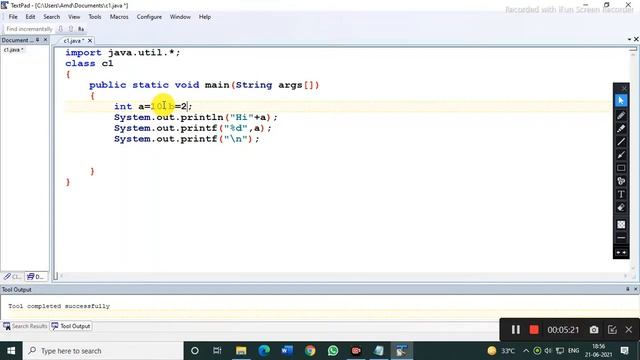Click the 'class c1' code line
The width and height of the screenshot is (640, 360).
[x=89, y=64]
